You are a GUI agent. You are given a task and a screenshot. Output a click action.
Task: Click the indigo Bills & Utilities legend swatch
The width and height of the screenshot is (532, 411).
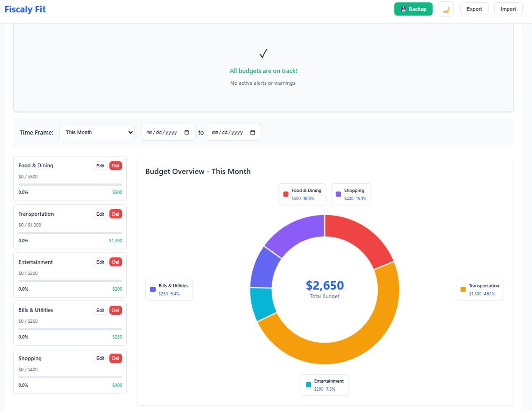[152, 289]
